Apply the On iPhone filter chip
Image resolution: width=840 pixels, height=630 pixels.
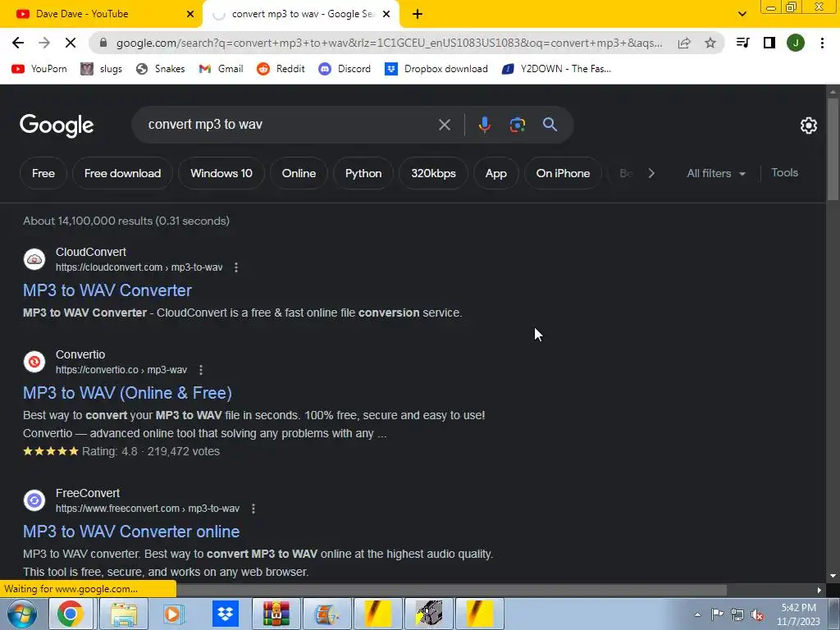click(563, 173)
